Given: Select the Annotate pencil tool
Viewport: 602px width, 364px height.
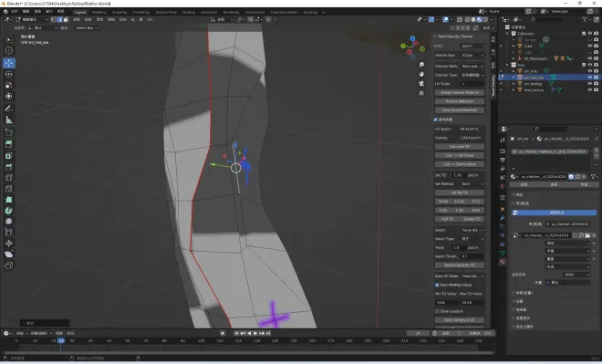Looking at the screenshot, I should pos(9,109).
